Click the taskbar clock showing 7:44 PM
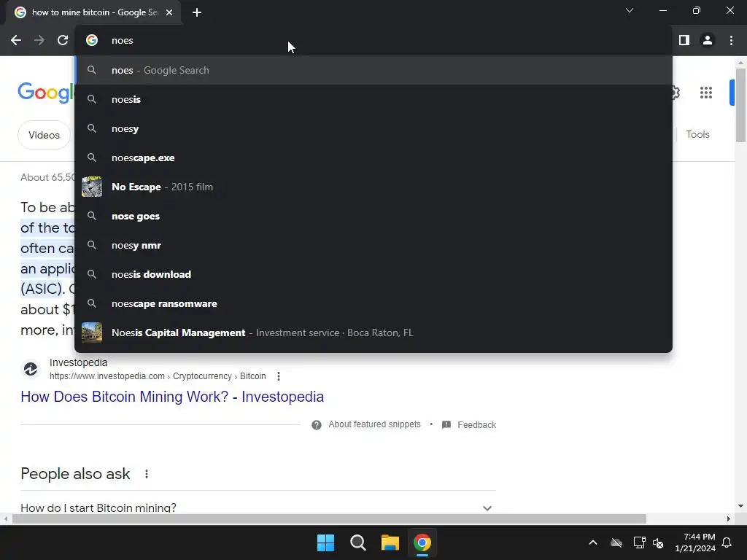The width and height of the screenshot is (747, 560). pyautogui.click(x=695, y=542)
